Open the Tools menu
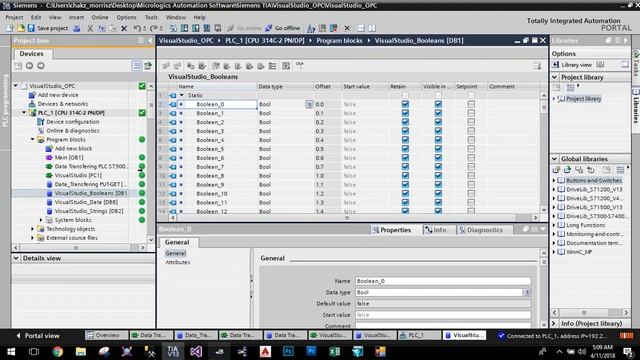The image size is (640, 360). [151, 18]
